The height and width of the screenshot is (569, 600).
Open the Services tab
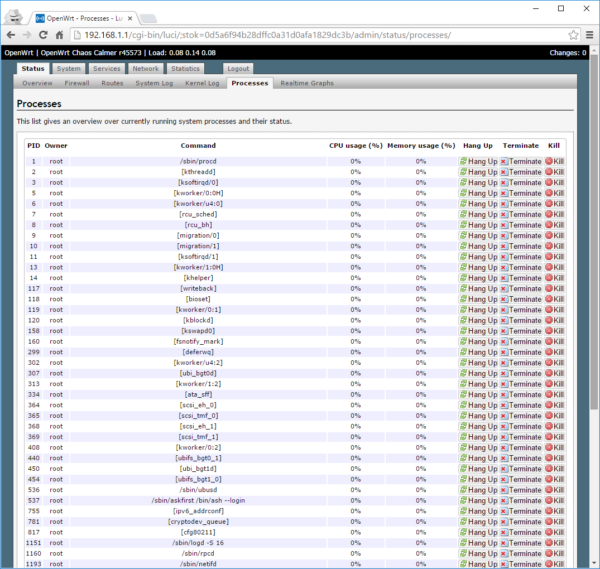[x=107, y=69]
